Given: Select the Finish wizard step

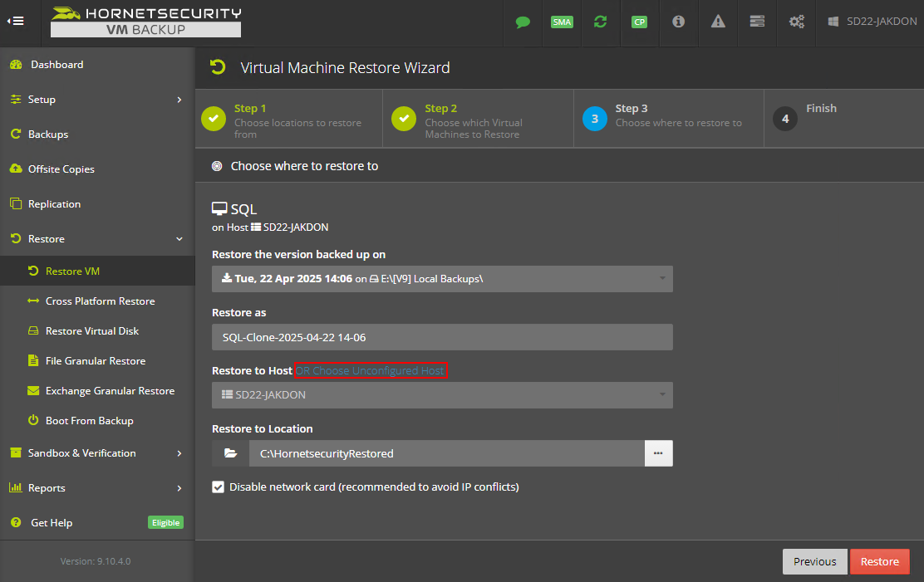Looking at the screenshot, I should 844,119.
